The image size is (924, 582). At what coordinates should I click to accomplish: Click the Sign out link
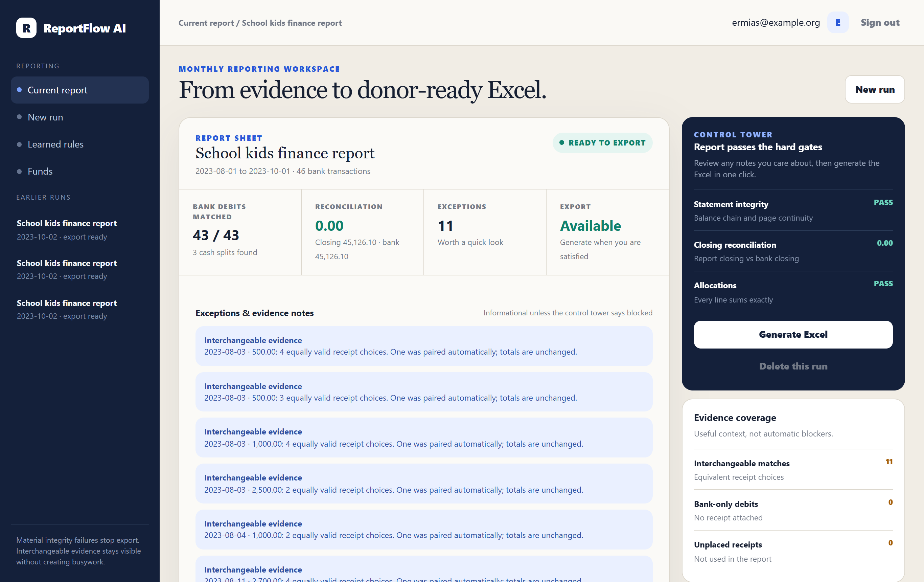pyautogui.click(x=880, y=23)
